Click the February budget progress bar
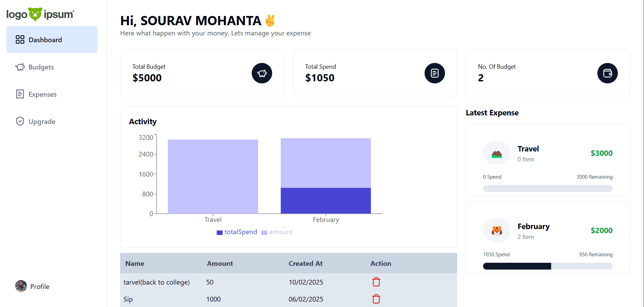The image size is (644, 307). coord(547,266)
